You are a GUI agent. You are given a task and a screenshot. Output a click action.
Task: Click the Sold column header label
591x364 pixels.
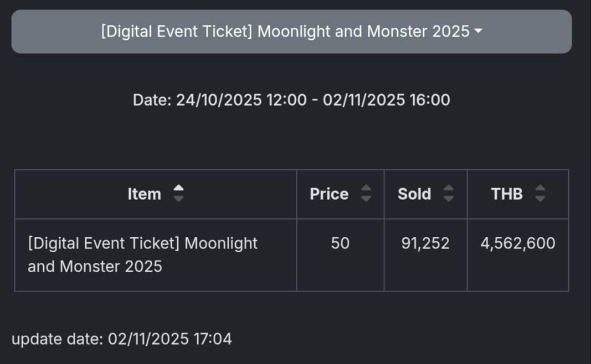pyautogui.click(x=414, y=194)
